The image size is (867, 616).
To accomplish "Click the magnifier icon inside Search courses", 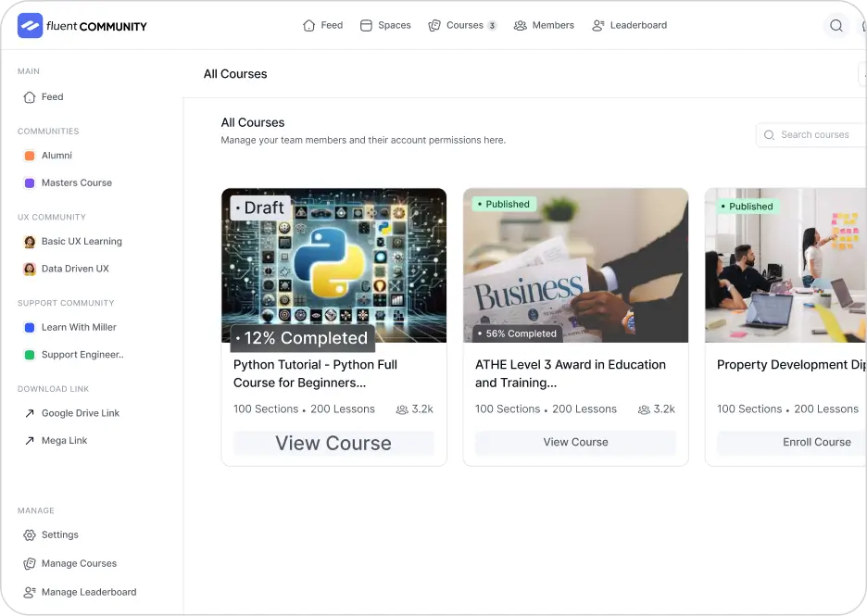I will tap(769, 135).
